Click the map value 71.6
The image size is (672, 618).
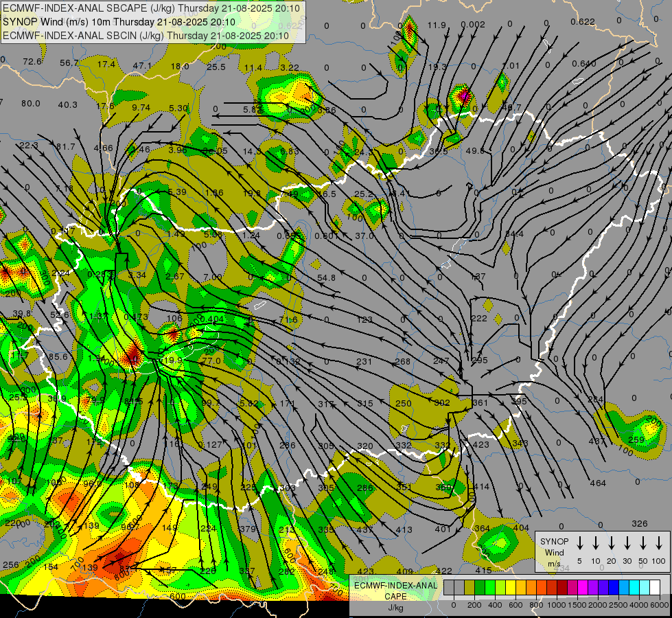point(288,320)
